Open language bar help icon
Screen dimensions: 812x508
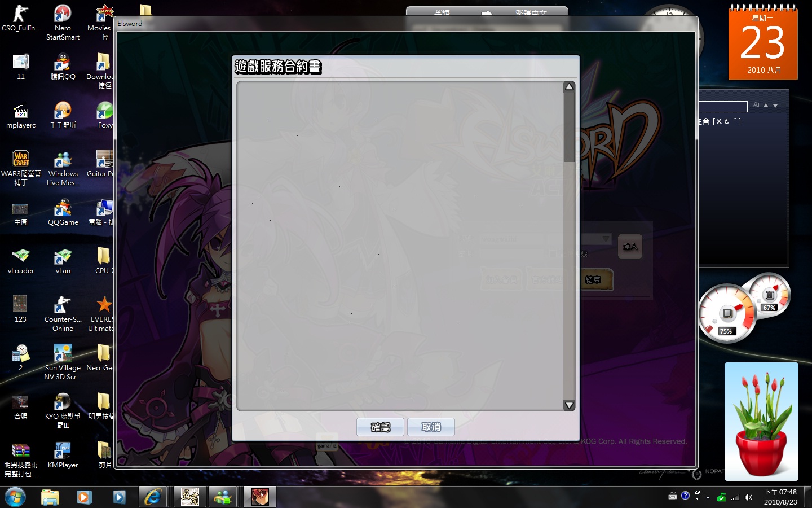point(685,496)
